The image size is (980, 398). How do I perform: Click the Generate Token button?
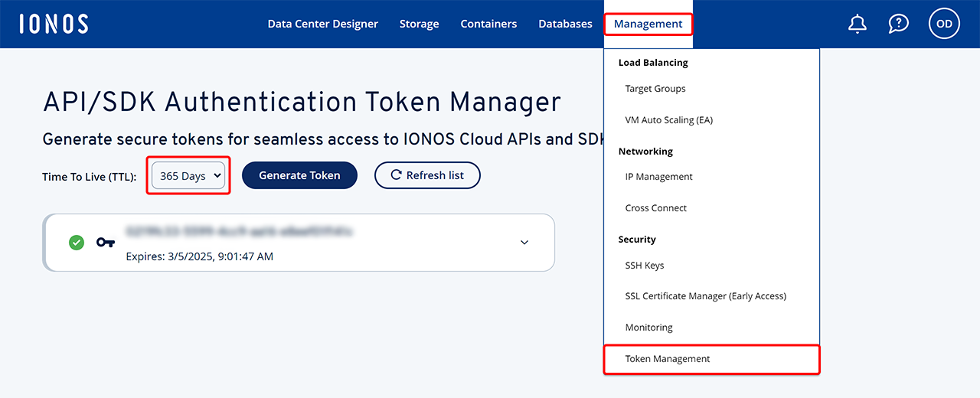click(299, 175)
